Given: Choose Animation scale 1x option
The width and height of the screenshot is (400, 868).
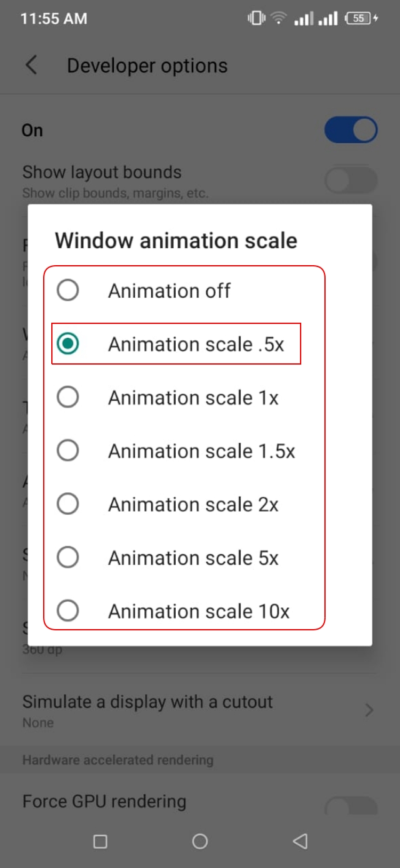Looking at the screenshot, I should (x=67, y=397).
